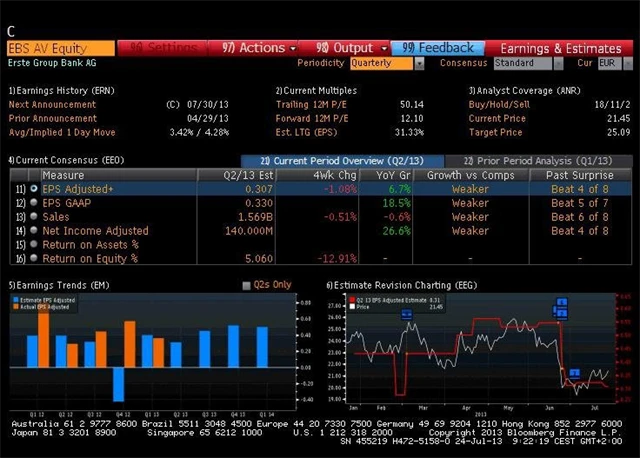The height and width of the screenshot is (458, 640).
Task: Choose the Sales measure radio button
Action: click(x=34, y=216)
